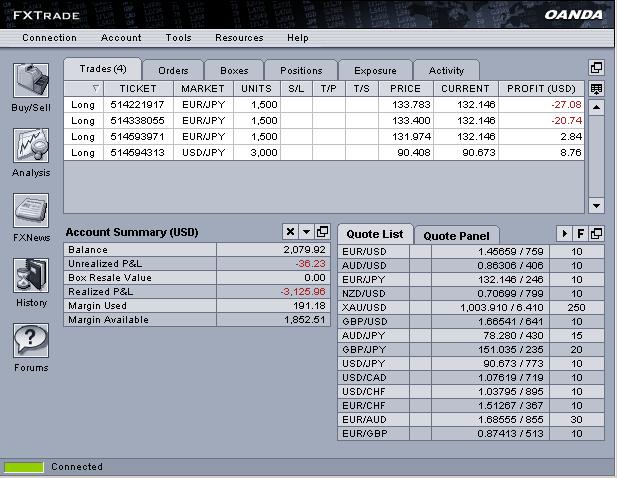Click the USD/JPY market cell in trades table
The height and width of the screenshot is (478, 617).
(x=203, y=152)
